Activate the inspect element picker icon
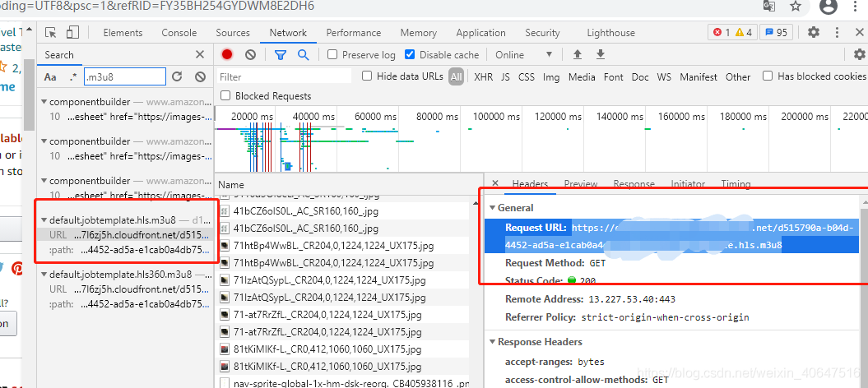 [51, 33]
